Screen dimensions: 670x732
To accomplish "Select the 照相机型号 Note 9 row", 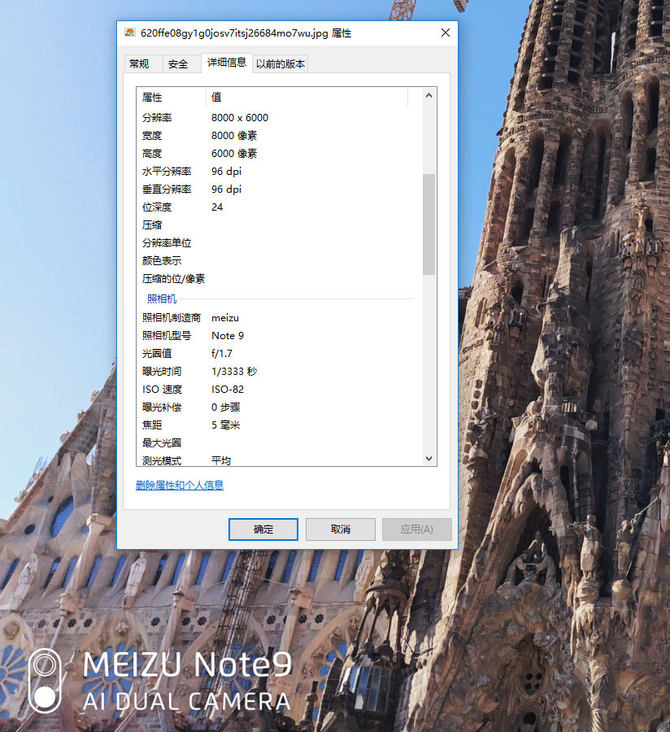I will tap(166, 336).
